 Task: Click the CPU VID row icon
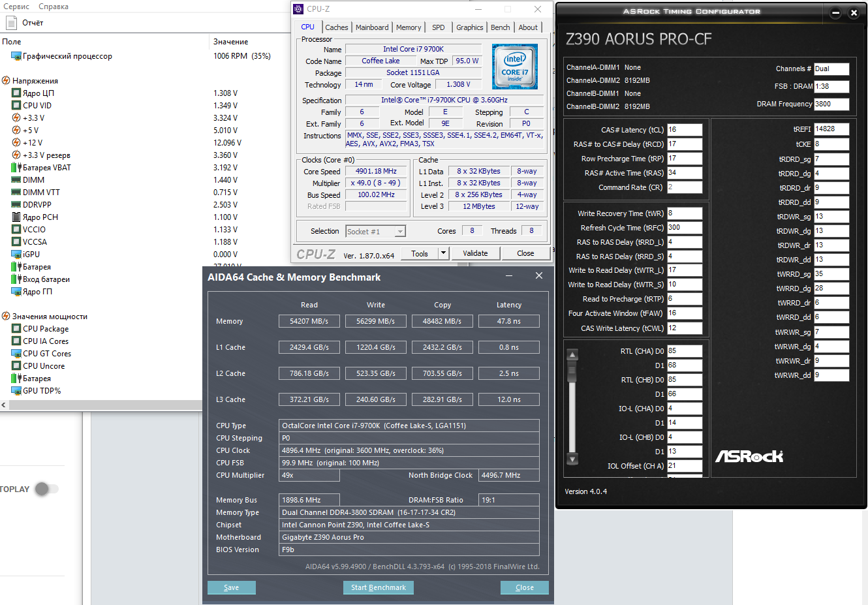(x=16, y=106)
